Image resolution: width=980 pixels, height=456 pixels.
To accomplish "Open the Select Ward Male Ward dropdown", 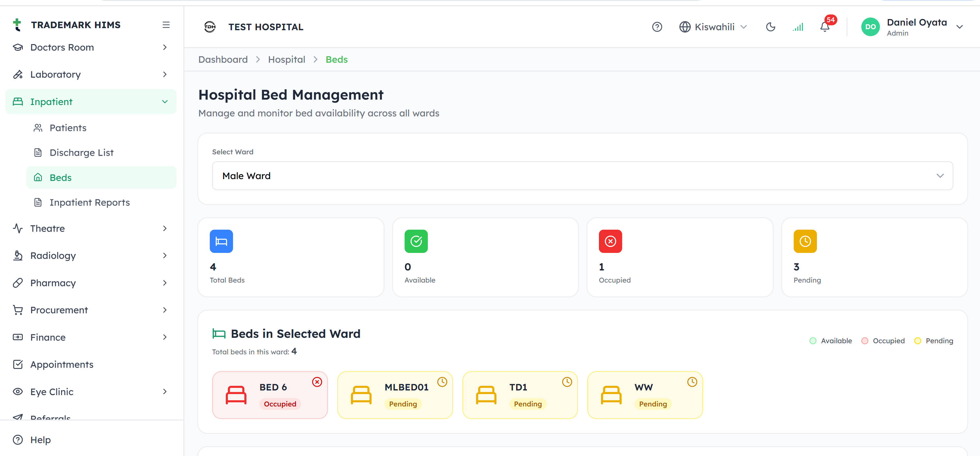I will coord(582,176).
